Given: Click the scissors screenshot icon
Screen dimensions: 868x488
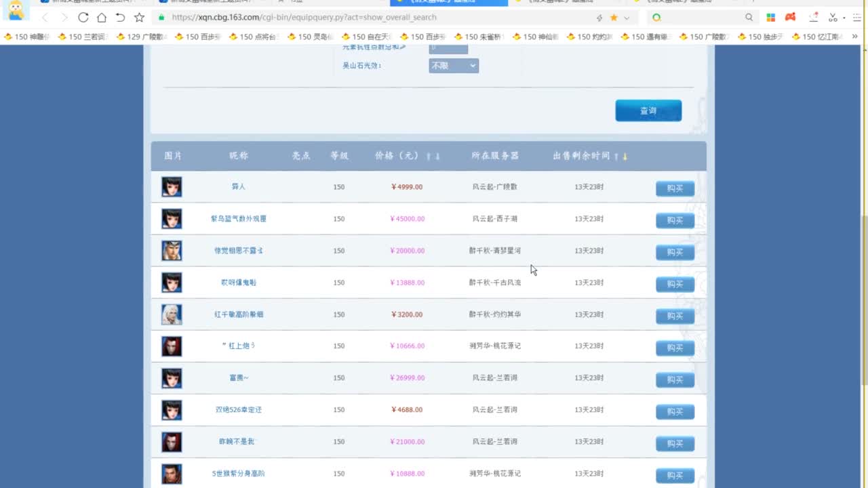Looking at the screenshot, I should point(833,18).
